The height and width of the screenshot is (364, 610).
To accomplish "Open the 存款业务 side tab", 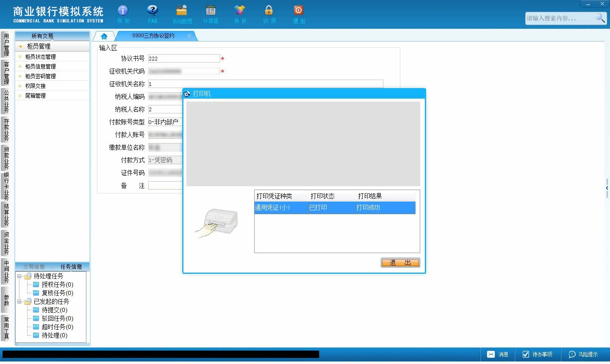I will point(6,130).
